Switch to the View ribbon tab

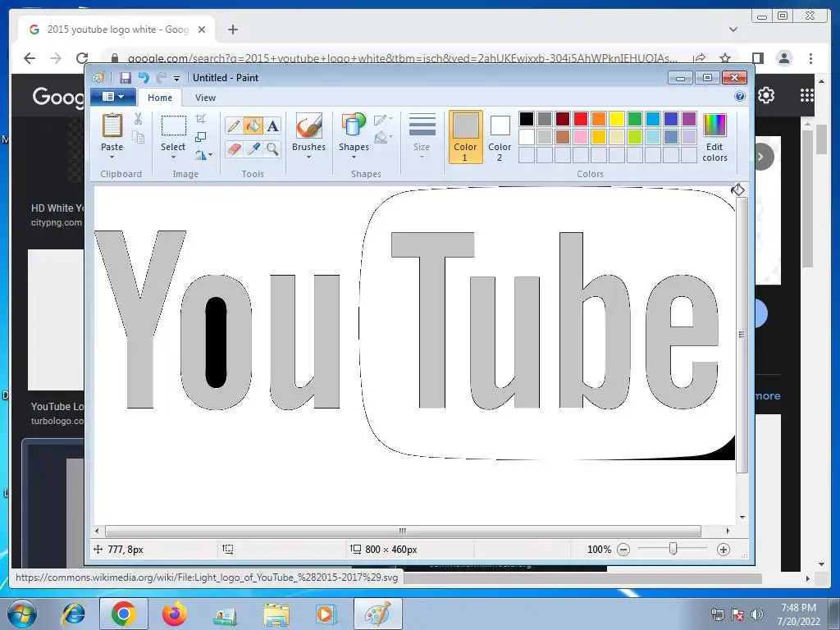tap(205, 98)
